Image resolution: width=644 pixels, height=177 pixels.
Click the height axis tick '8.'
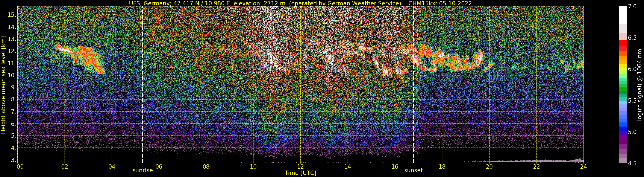tap(13, 99)
